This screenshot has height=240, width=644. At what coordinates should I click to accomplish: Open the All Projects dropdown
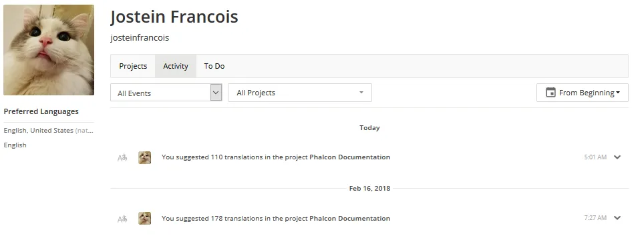coord(300,93)
